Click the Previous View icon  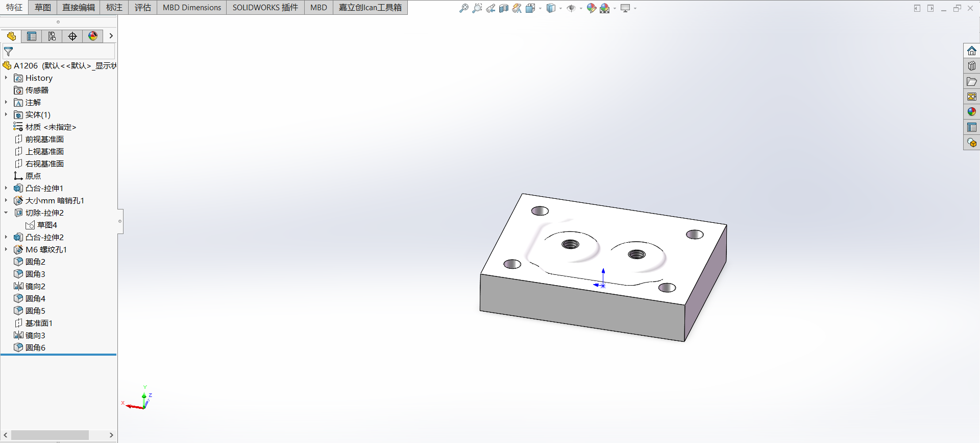point(491,8)
